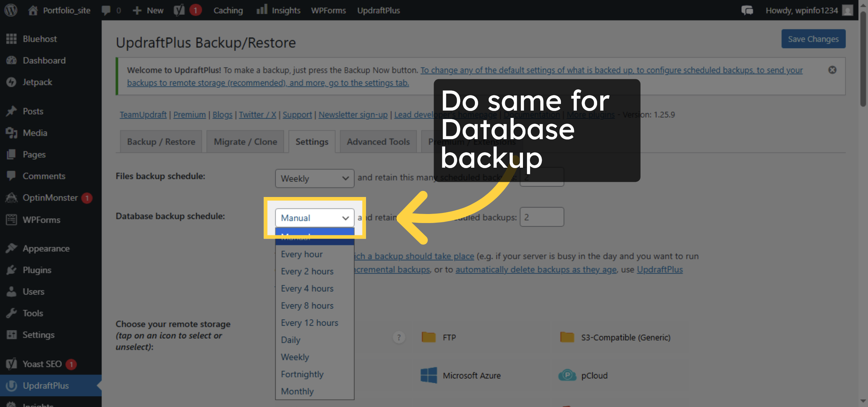Toggle S3-Compatible (Generic) storage selection
The width and height of the screenshot is (868, 407).
pos(567,337)
